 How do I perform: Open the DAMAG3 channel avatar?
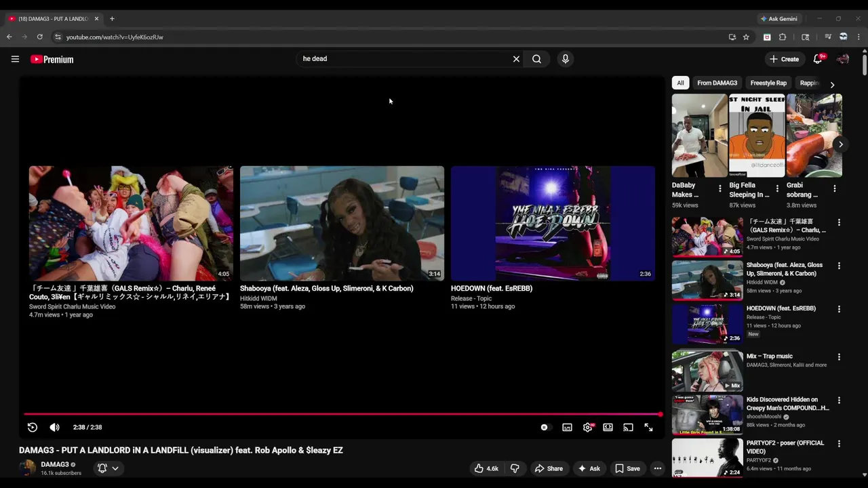point(27,468)
